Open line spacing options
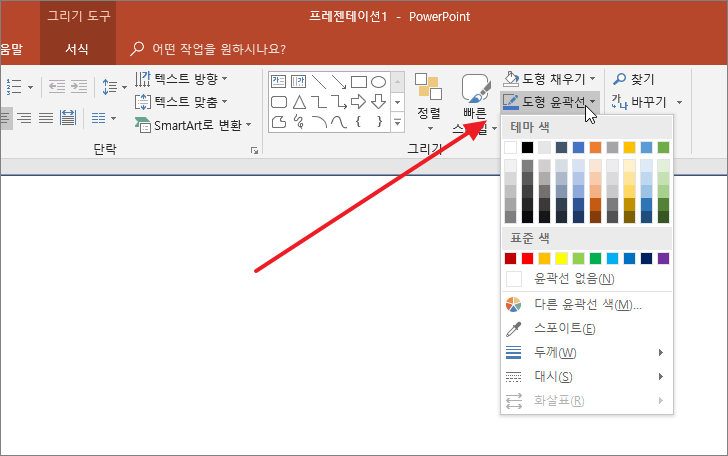Viewport: 728px width, 456px height. (110, 87)
